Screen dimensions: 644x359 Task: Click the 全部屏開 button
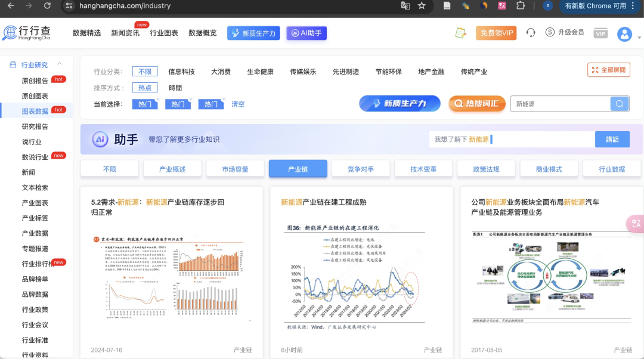(x=609, y=70)
